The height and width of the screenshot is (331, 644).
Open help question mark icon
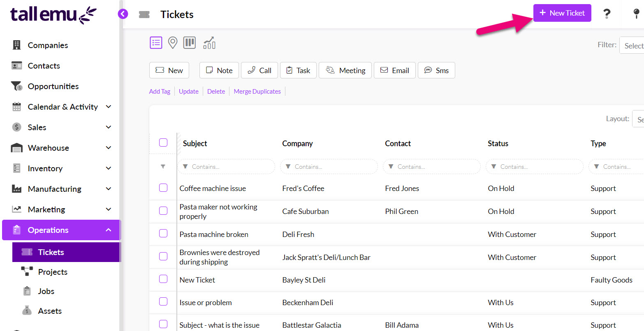607,14
